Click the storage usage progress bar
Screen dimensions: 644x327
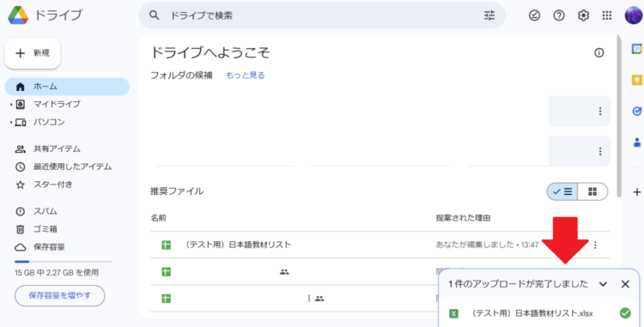tap(64, 262)
